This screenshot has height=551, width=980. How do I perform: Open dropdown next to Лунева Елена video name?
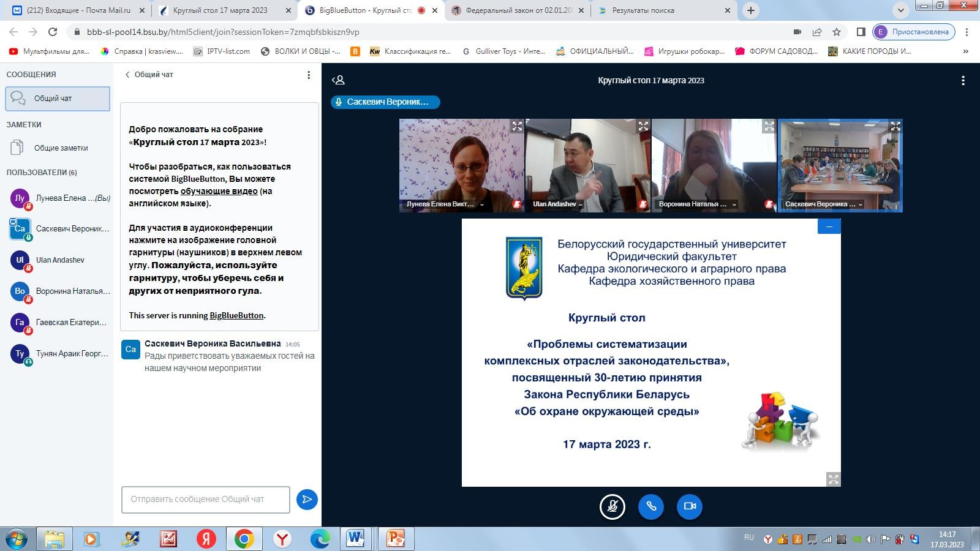(482, 204)
